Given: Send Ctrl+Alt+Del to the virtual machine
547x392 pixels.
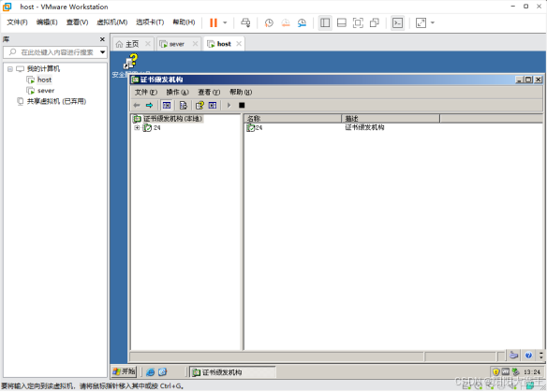Looking at the screenshot, I should pos(245,23).
